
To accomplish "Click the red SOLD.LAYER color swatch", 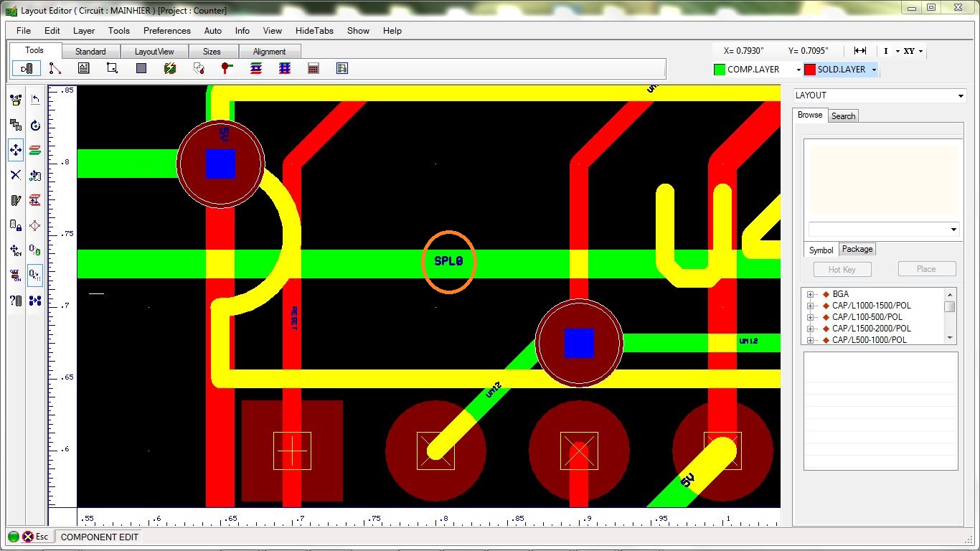I will coord(809,70).
